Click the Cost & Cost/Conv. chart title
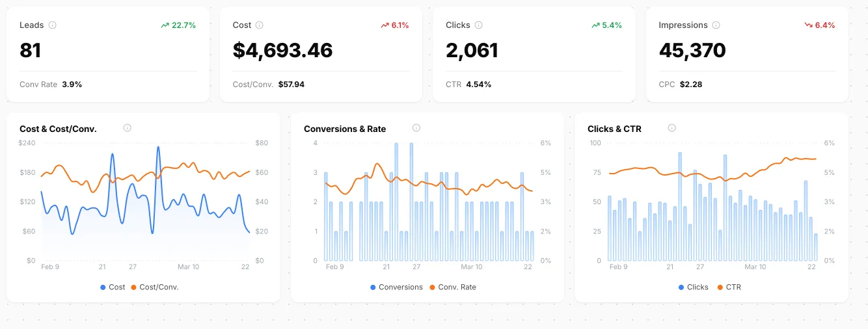This screenshot has height=329, width=868. pos(58,129)
